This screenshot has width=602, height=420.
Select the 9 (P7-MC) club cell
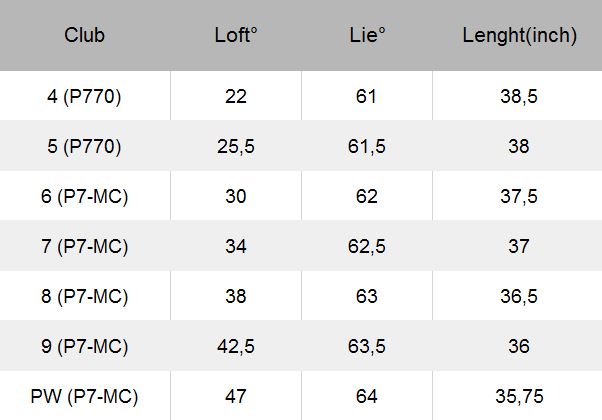[x=84, y=346]
